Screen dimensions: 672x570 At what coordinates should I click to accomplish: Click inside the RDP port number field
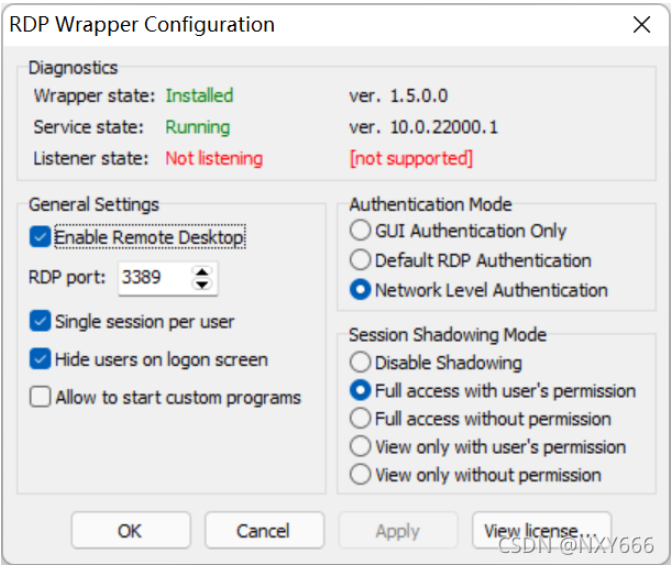pyautogui.click(x=152, y=279)
